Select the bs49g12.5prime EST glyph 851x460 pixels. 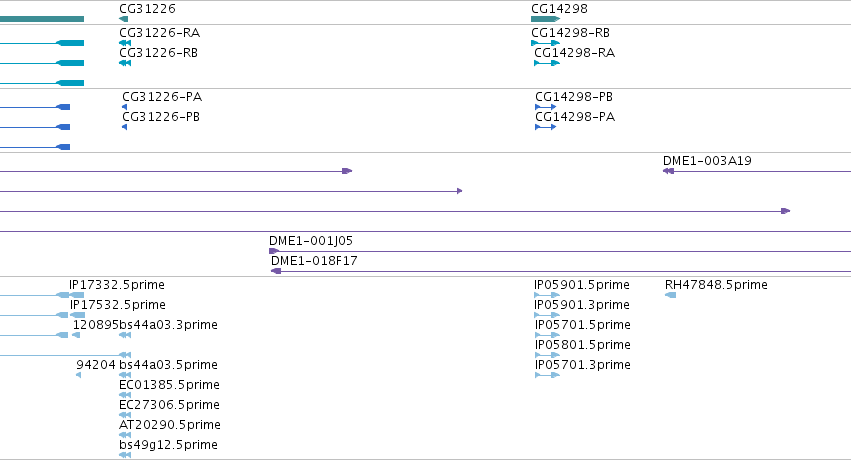pyautogui.click(x=125, y=455)
